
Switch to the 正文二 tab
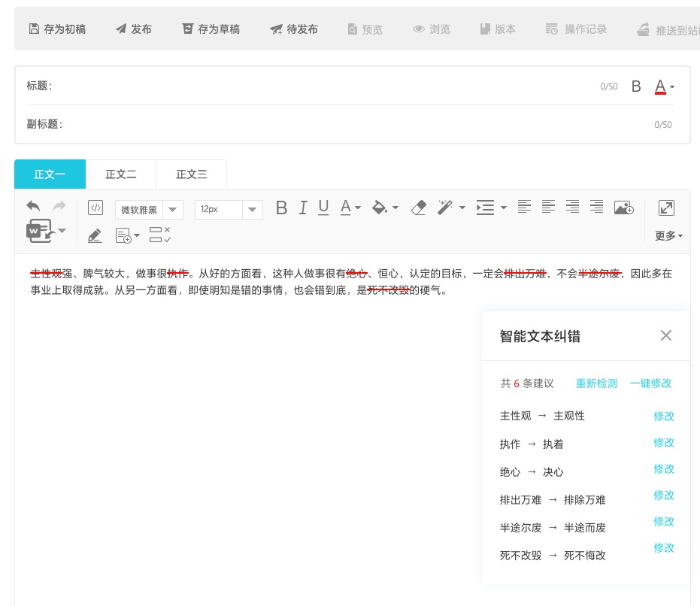120,174
